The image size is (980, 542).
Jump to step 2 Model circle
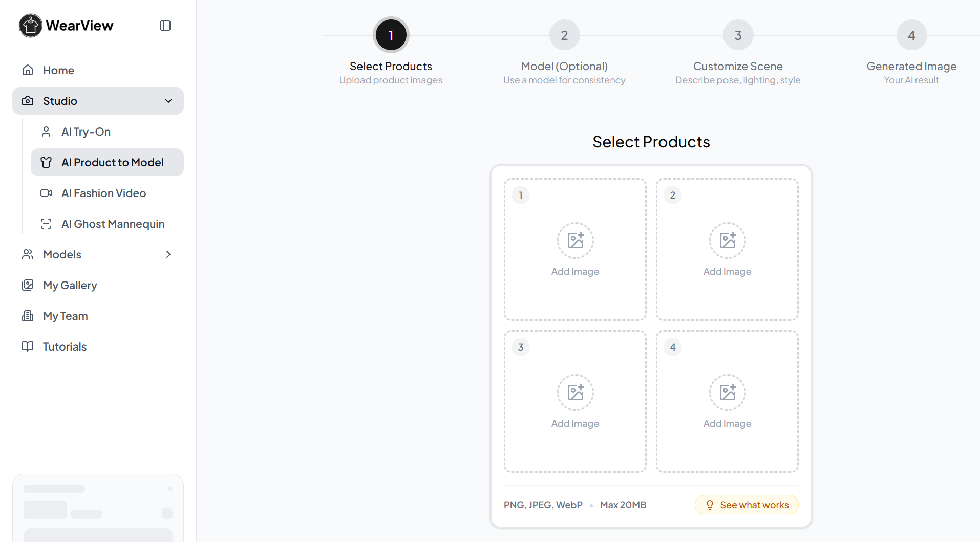pos(564,35)
